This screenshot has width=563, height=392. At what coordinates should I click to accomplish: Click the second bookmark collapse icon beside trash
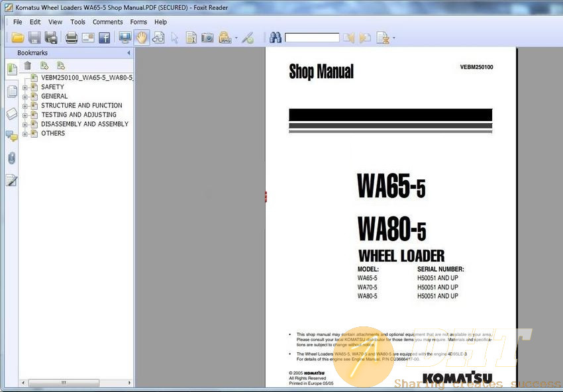(x=61, y=66)
